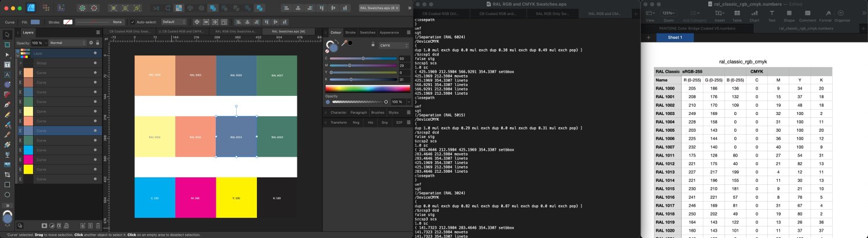The image size is (868, 238).
Task: Toggle visibility of the Group layer
Action: coord(95,62)
